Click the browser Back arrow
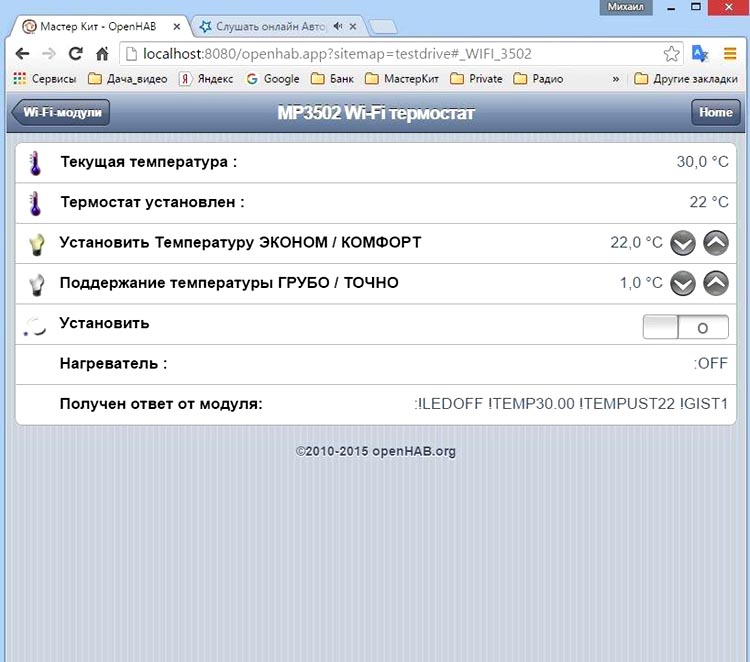The width and height of the screenshot is (750, 662). [x=22, y=54]
